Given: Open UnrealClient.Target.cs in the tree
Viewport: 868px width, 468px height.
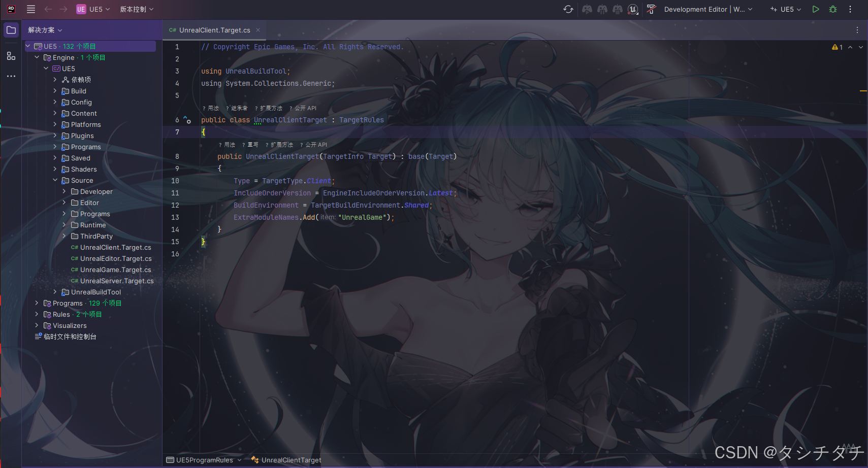Looking at the screenshot, I should coord(115,247).
